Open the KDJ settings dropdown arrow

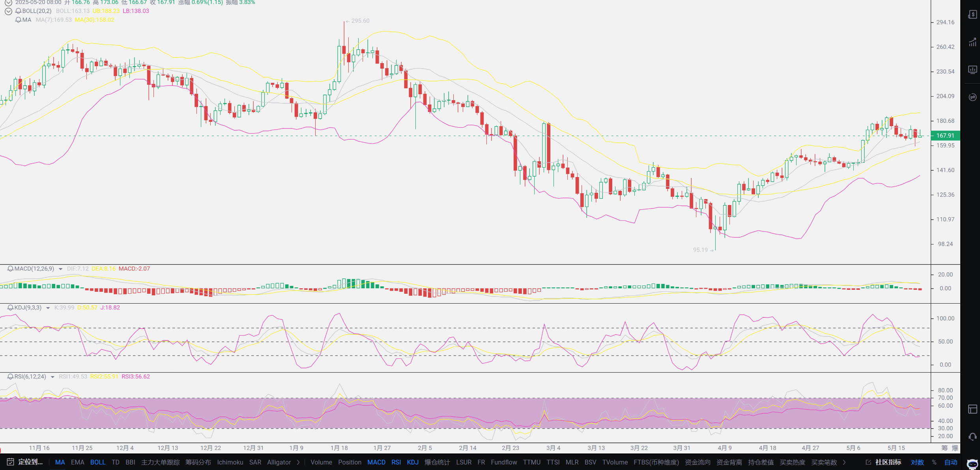point(48,308)
